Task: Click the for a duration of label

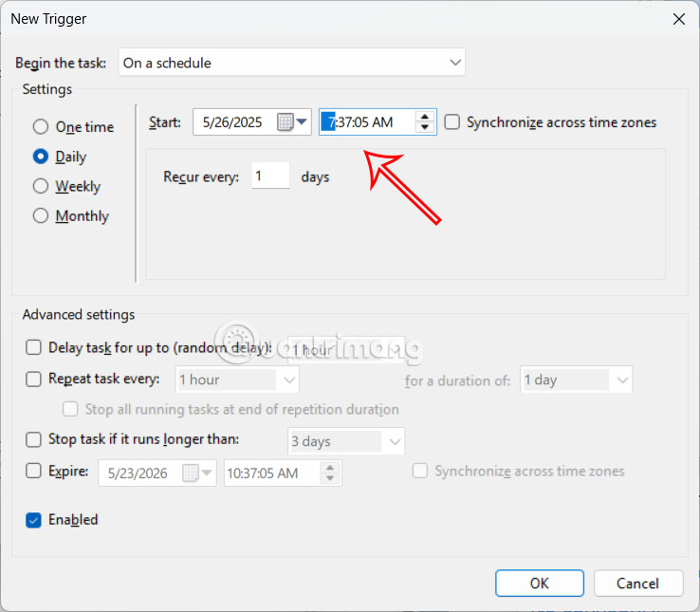Action: coord(457,380)
